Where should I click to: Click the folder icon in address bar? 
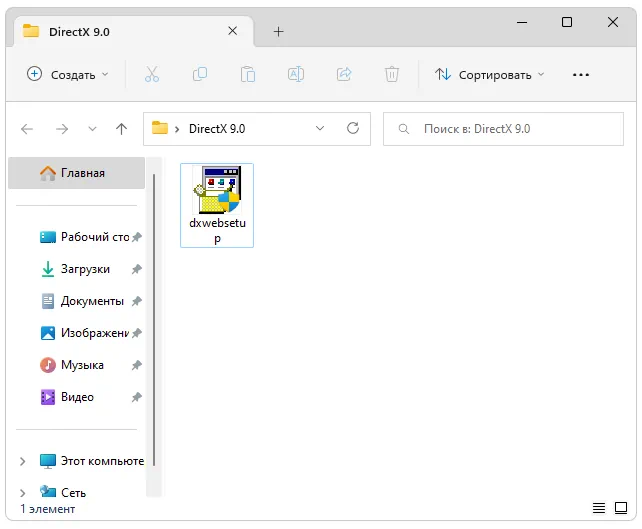click(x=160, y=128)
